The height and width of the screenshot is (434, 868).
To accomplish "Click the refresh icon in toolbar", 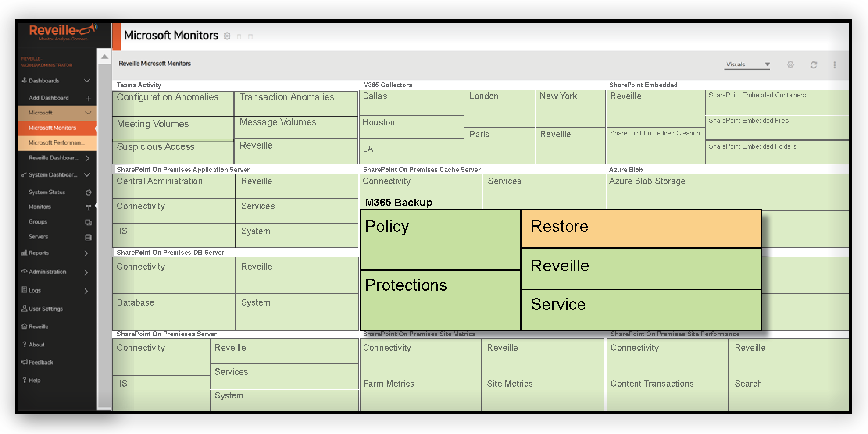I will pyautogui.click(x=814, y=65).
